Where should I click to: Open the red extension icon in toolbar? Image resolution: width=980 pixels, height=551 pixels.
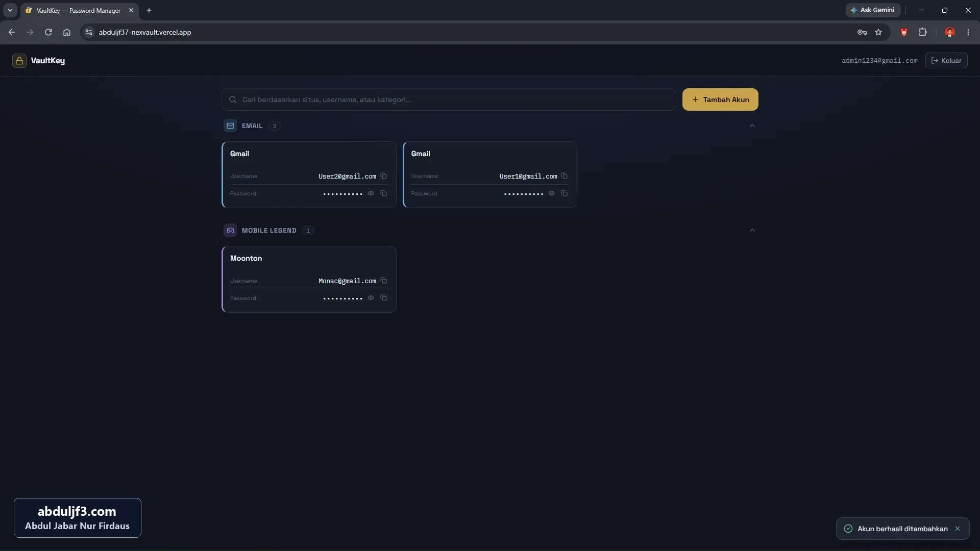pyautogui.click(x=904, y=32)
